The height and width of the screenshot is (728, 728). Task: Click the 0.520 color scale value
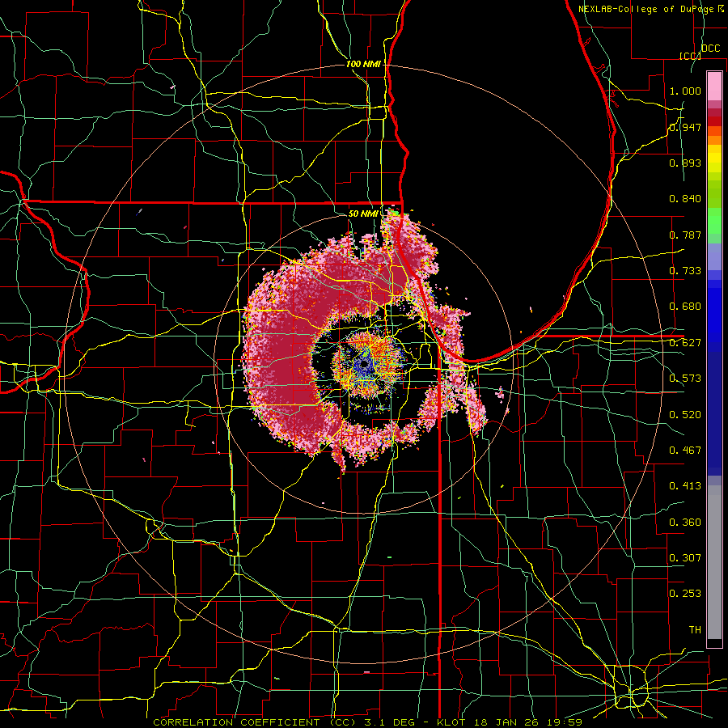pyautogui.click(x=685, y=415)
